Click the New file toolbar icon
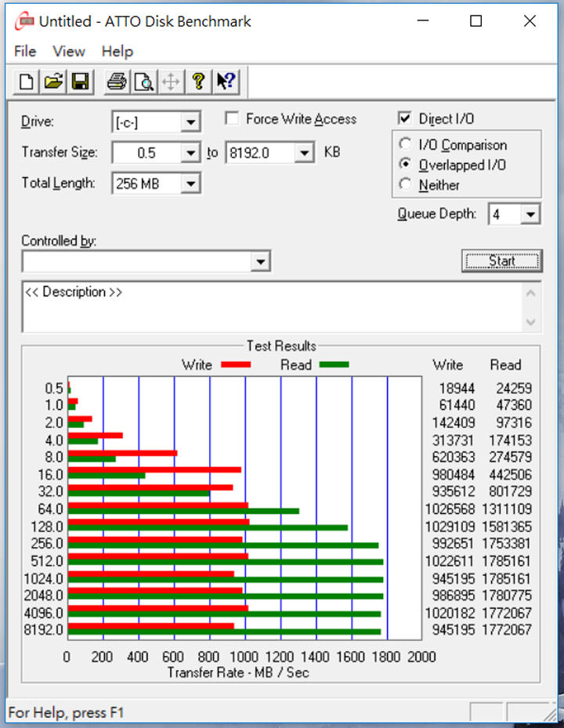Screen dimensions: 564x728 click(27, 81)
